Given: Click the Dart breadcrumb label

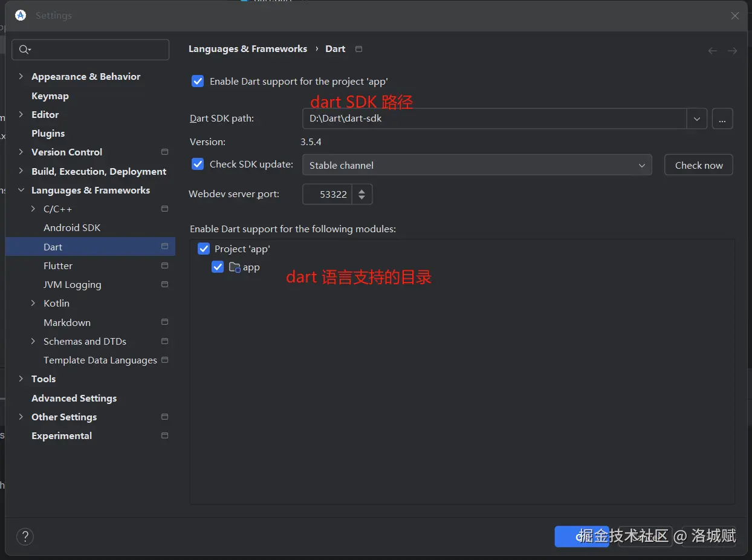Looking at the screenshot, I should 335,49.
